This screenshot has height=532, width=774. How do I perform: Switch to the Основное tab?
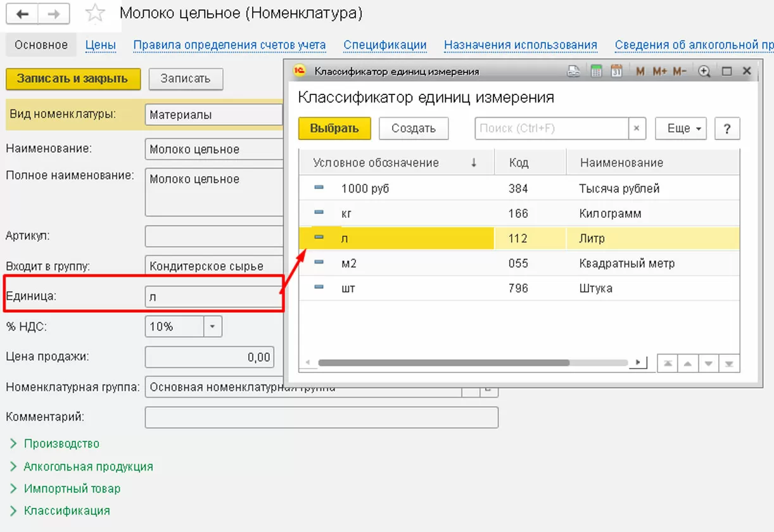coord(41,45)
